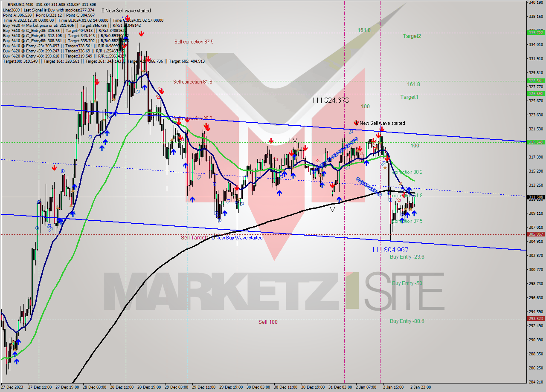This screenshot has height=392, width=546.
Task: Click the 315.290 price axis label
Action: click(x=536, y=171)
